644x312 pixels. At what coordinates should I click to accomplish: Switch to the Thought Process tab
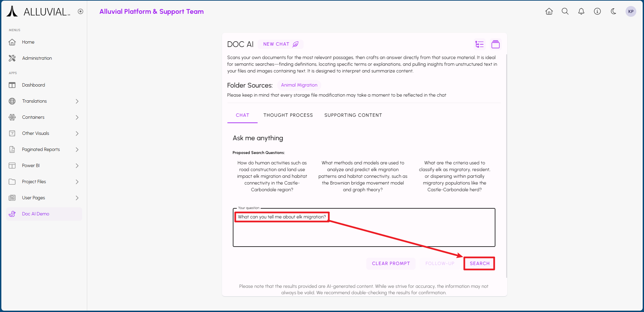[288, 115]
